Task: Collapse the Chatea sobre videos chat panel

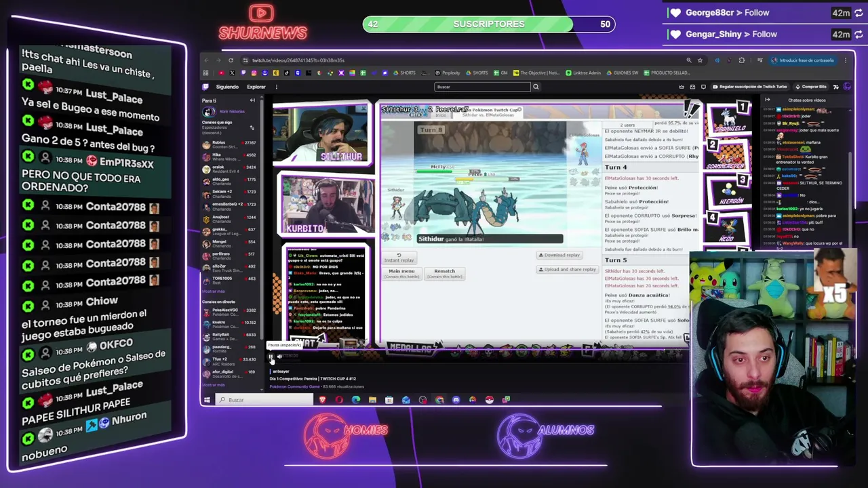Action: click(767, 100)
